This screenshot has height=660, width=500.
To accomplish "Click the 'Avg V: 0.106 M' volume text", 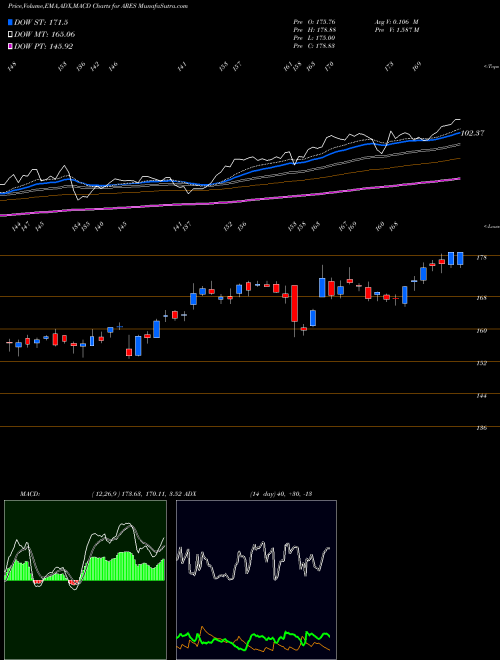I will click(396, 22).
